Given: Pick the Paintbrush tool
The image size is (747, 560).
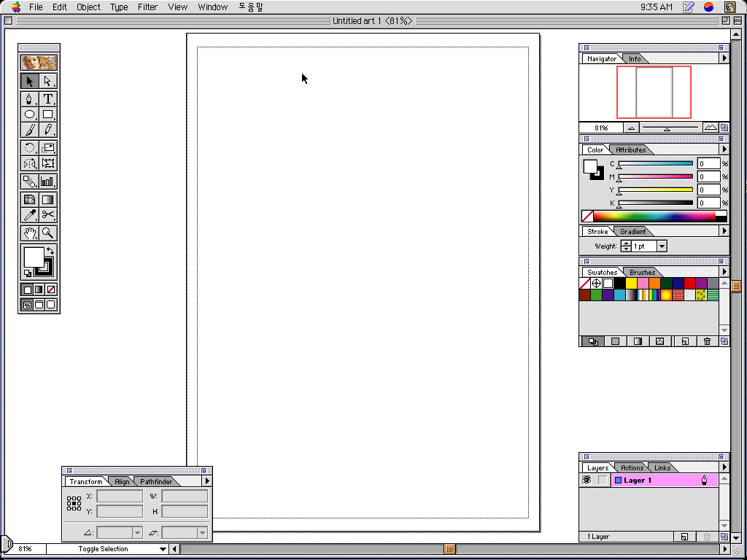Looking at the screenshot, I should [30, 130].
